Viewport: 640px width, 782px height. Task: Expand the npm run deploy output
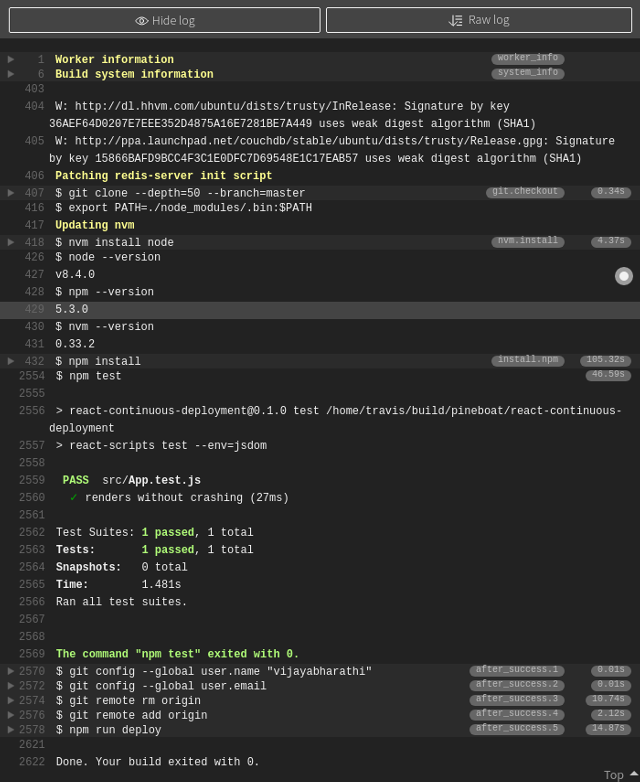[11, 729]
